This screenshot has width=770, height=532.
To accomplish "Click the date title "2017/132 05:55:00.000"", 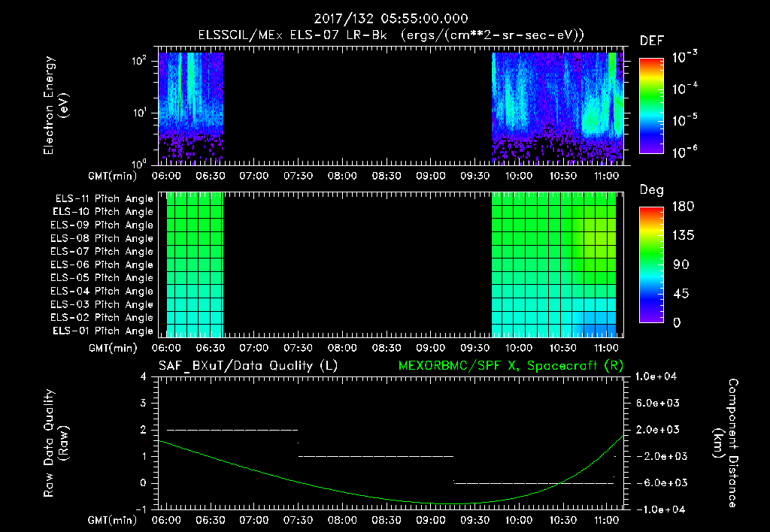I will tap(391, 19).
